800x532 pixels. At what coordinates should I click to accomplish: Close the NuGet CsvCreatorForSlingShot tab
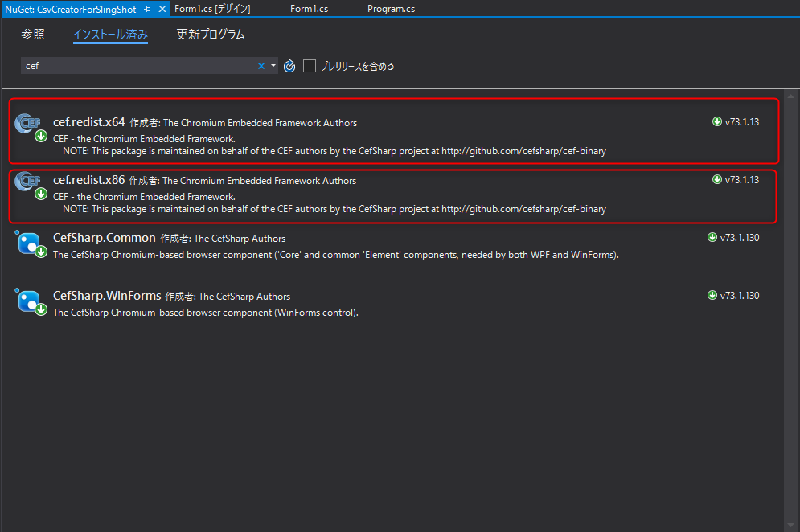162,9
